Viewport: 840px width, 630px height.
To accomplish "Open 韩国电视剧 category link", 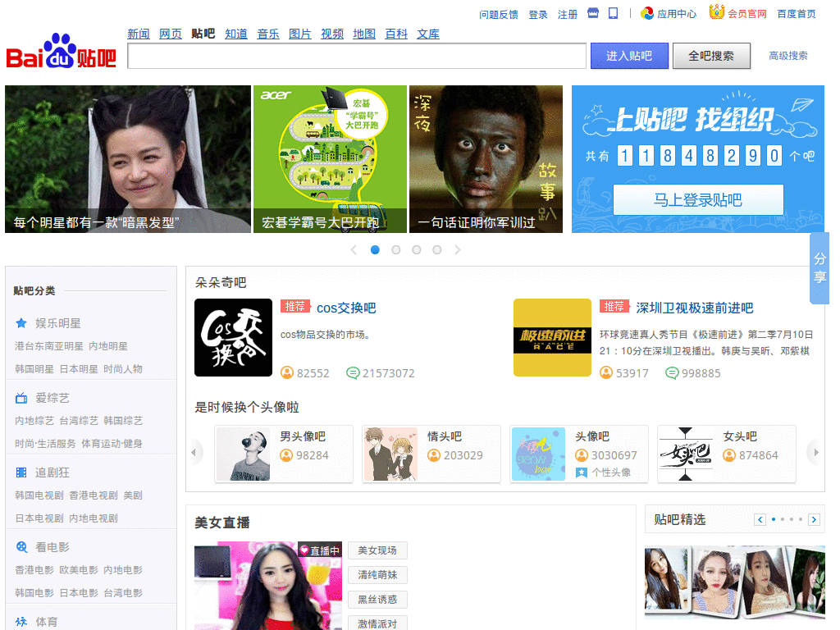I will [x=39, y=495].
